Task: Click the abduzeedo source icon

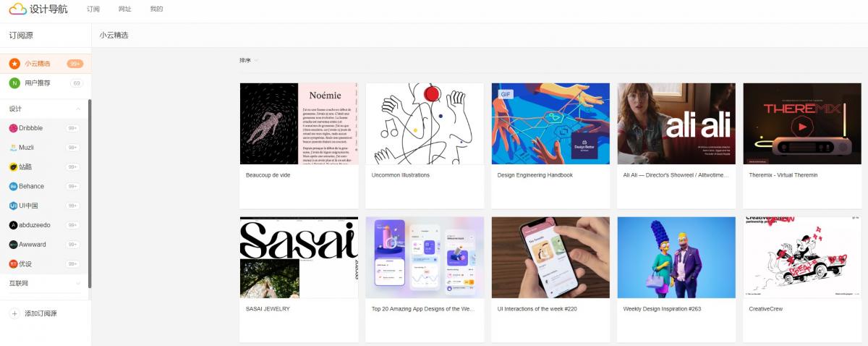Action: [x=13, y=226]
